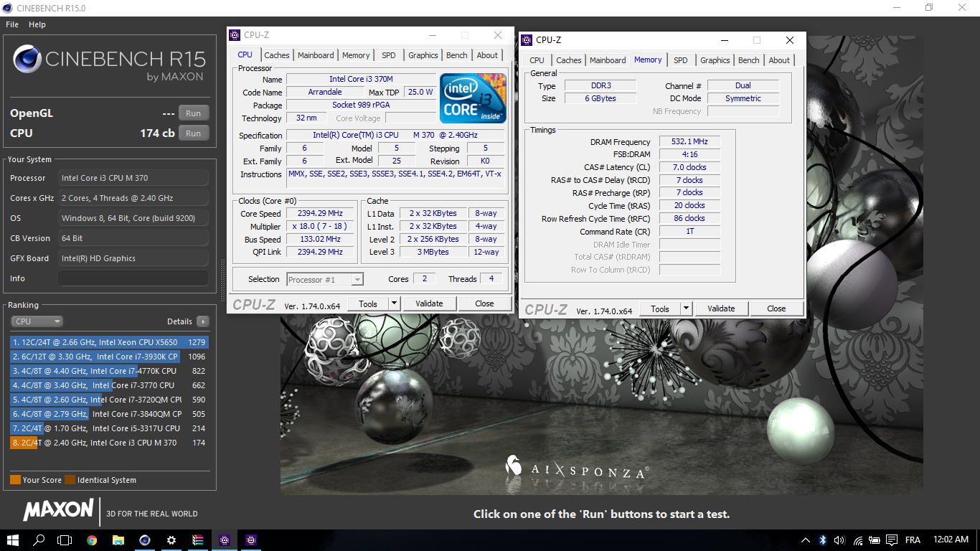Click the Identical System brown legend swatch
Screen dimensions: 980x551
70,480
